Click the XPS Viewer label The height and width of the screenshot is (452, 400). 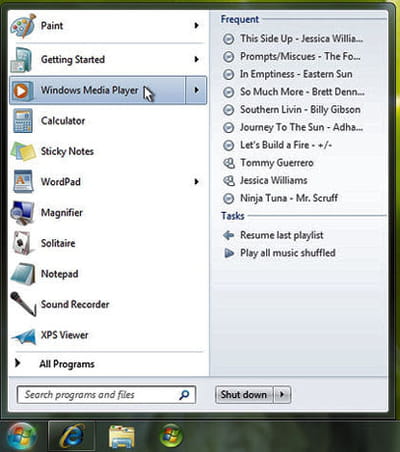[64, 335]
